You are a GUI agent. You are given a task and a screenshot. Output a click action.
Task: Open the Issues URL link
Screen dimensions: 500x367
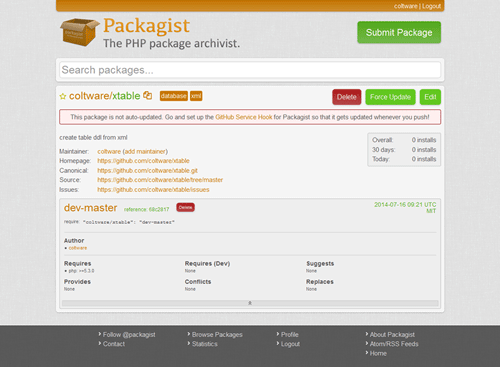(x=153, y=190)
